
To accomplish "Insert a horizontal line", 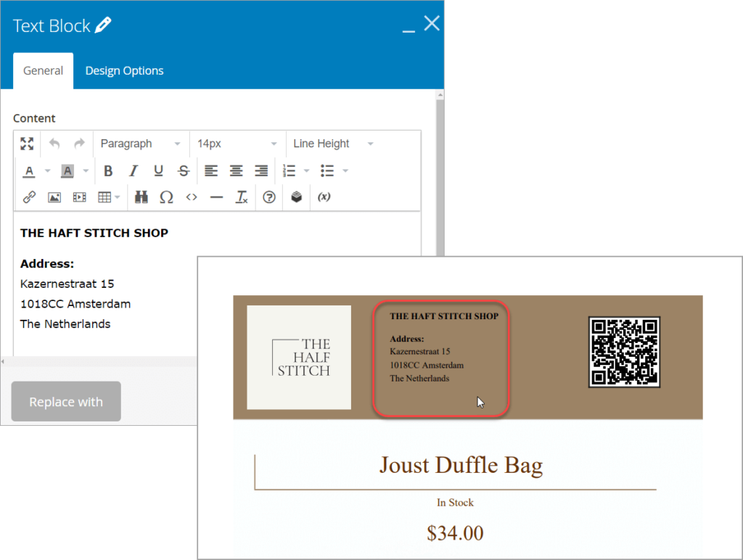I will point(216,197).
